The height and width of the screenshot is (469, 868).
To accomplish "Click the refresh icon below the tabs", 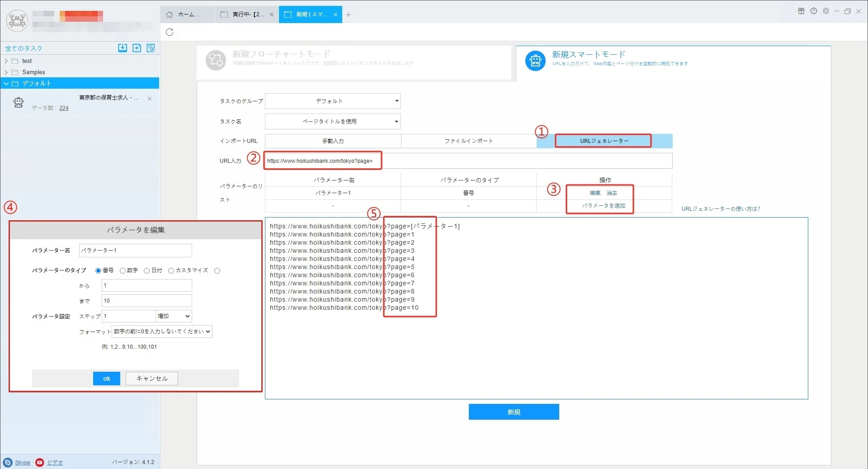I will [x=170, y=32].
